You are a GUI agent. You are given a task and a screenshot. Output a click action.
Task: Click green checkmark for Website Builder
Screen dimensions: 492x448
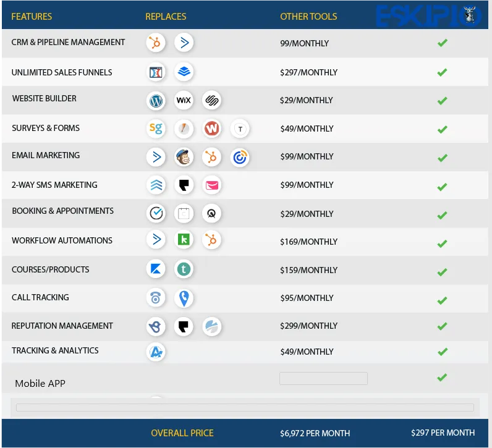pos(442,101)
